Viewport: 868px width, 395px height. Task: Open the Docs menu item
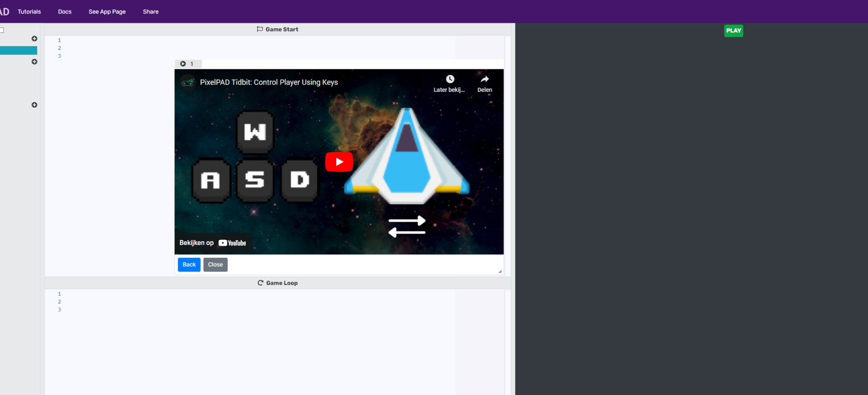pos(64,12)
